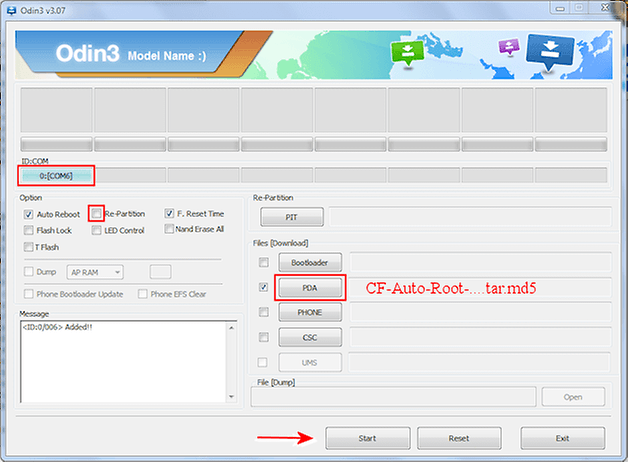The image size is (628, 462).
Task: Click the PDA file button
Action: (310, 287)
